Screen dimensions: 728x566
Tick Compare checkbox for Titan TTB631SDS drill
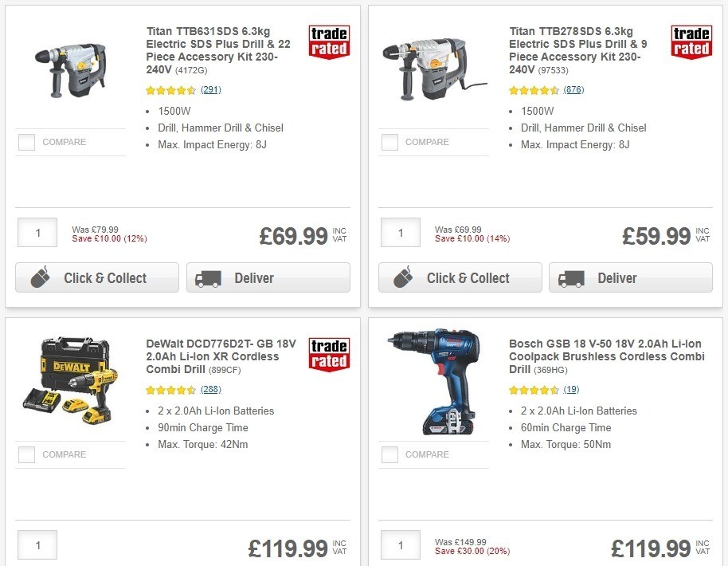click(27, 143)
